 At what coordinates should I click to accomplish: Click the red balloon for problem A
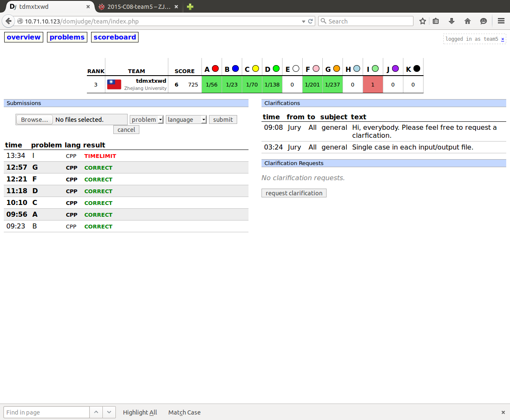point(215,68)
